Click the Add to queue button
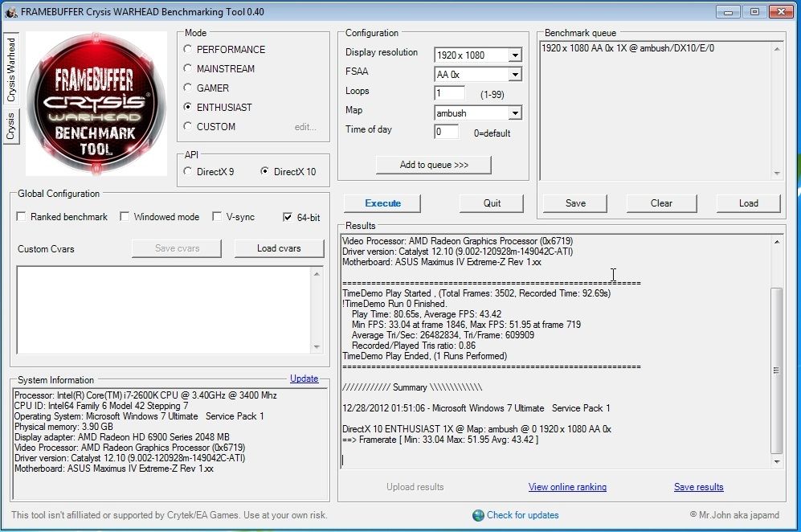The image size is (801, 532). tap(434, 165)
